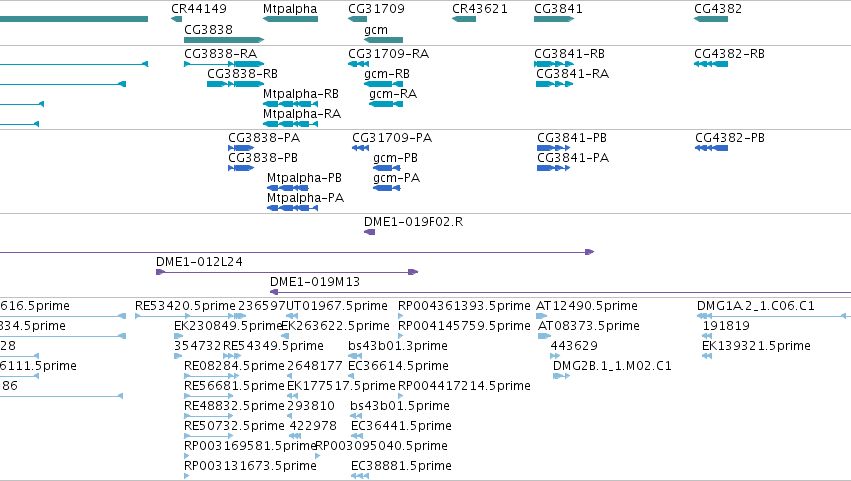
Task: Select the CG3838-RA transcript label
Action: tap(220, 54)
